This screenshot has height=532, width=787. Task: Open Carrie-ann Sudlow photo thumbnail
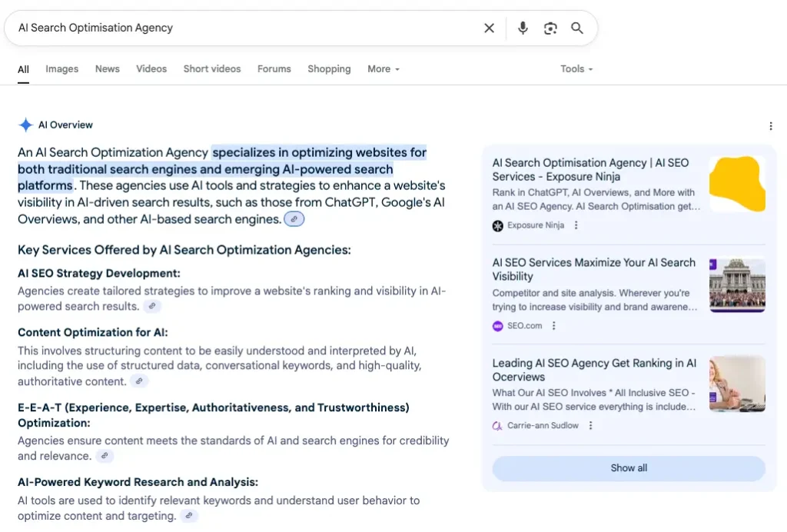pos(737,384)
